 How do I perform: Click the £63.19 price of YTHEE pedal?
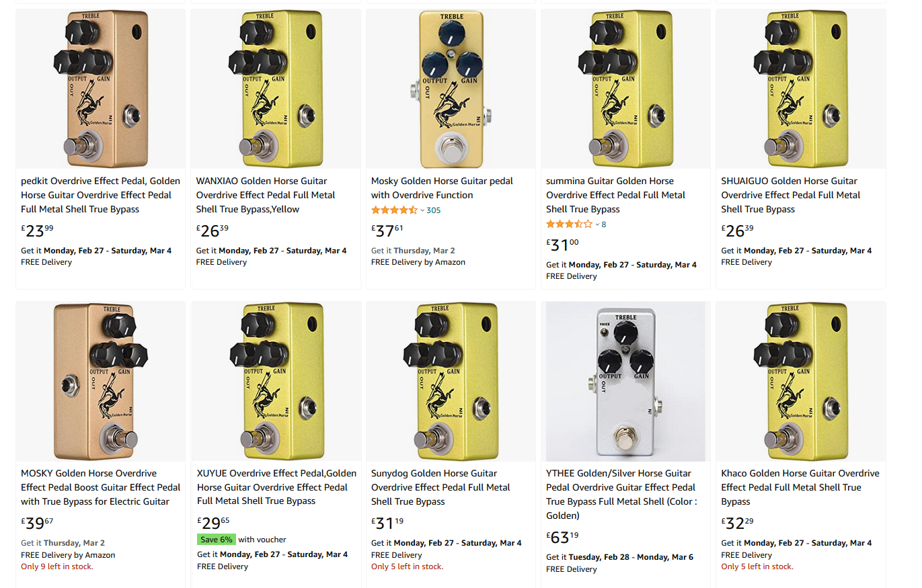[x=562, y=537]
